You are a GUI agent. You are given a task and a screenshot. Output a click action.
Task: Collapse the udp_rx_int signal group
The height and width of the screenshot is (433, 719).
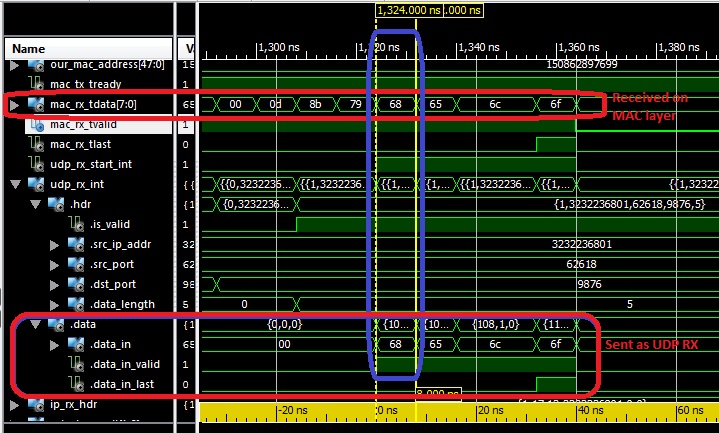(14, 184)
